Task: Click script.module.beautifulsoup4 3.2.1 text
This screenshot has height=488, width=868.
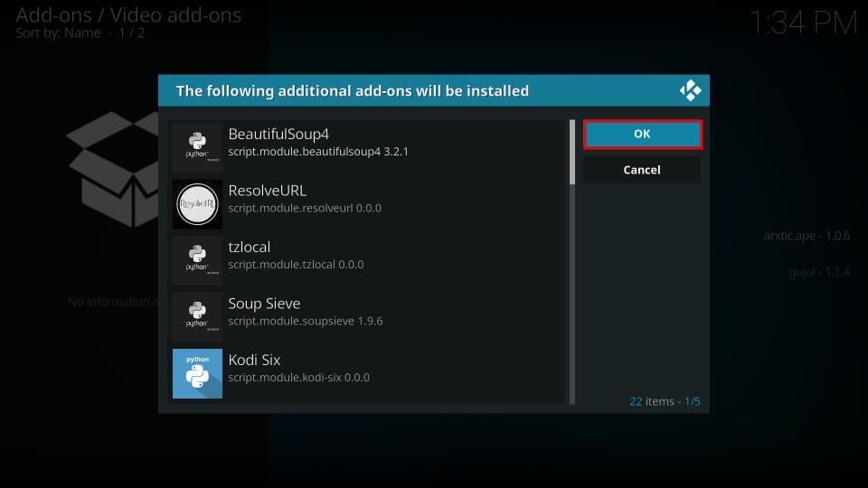Action: pos(318,152)
